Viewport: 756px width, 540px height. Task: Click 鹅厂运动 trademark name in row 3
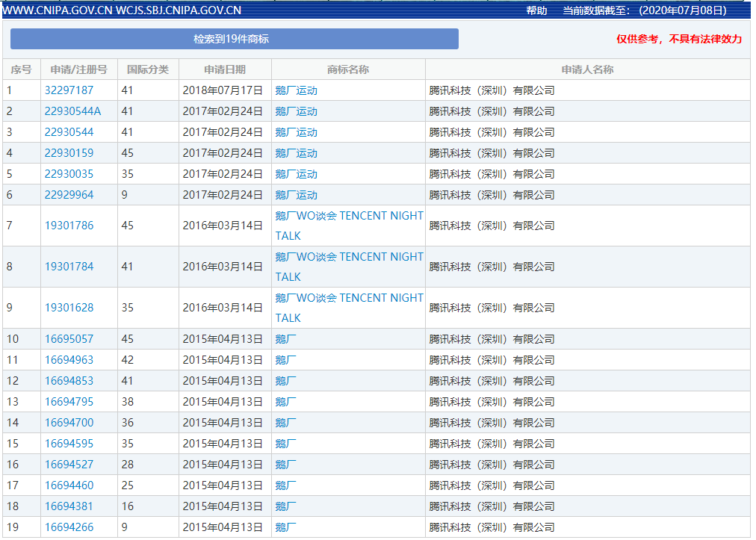pyautogui.click(x=296, y=132)
